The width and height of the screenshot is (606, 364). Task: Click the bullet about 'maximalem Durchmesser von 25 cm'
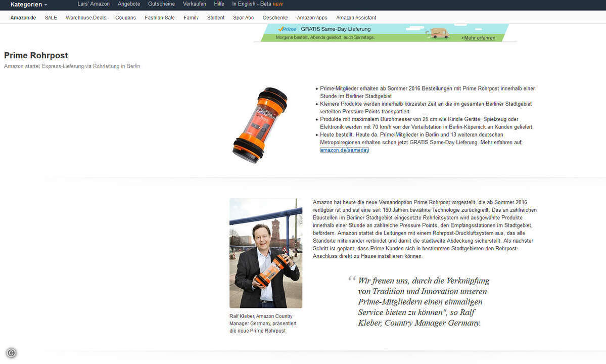(x=426, y=123)
